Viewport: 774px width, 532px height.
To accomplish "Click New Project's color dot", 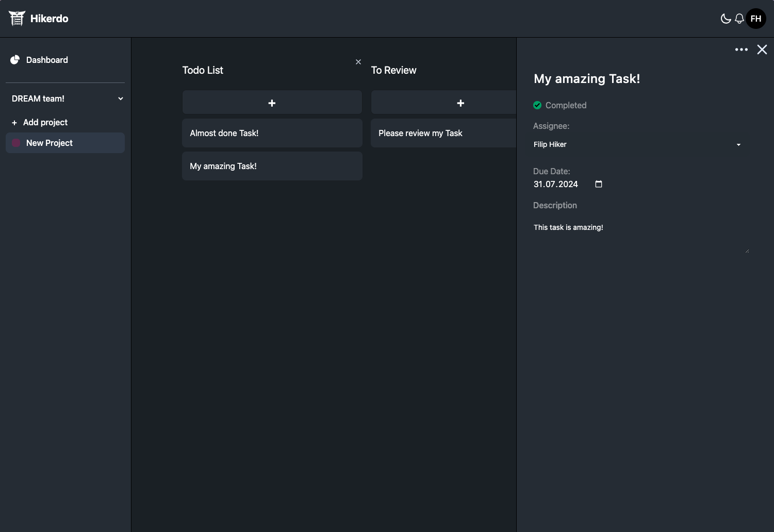I will (16, 143).
